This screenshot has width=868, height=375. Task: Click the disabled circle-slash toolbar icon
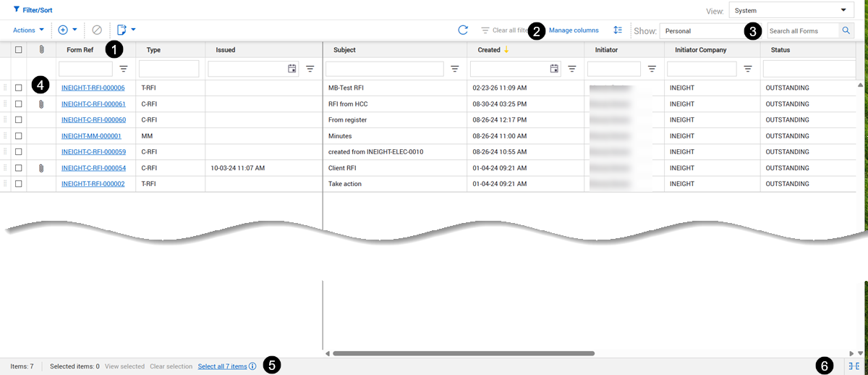point(97,30)
